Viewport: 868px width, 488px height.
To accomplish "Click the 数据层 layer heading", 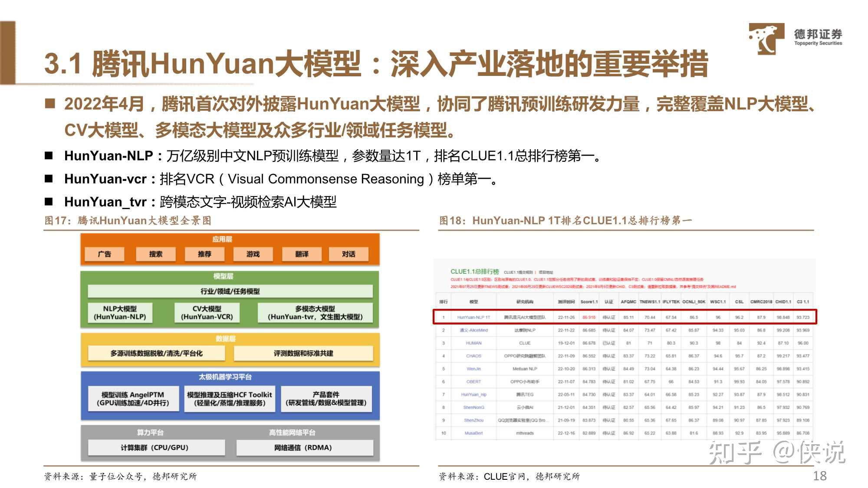I will pos(226,338).
